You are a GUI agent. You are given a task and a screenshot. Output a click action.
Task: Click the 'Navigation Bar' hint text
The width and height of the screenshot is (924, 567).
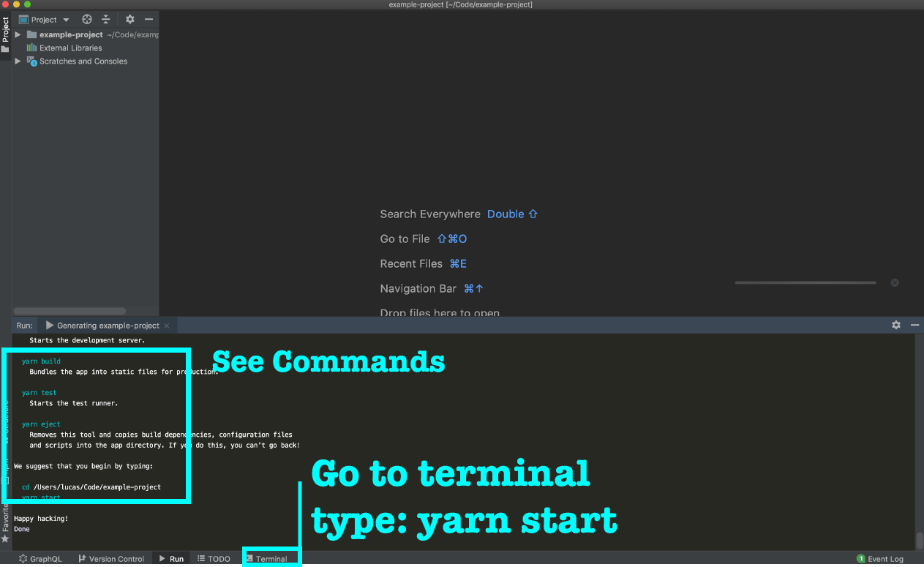click(x=418, y=289)
